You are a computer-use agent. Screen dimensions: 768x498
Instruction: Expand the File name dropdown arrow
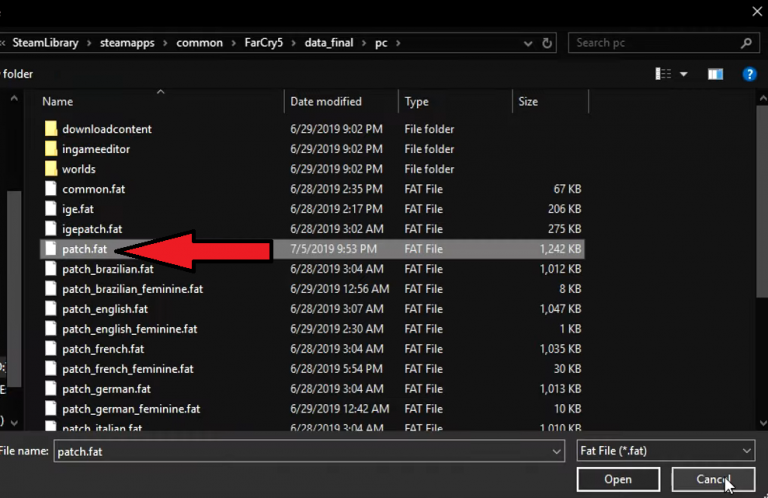coord(556,451)
